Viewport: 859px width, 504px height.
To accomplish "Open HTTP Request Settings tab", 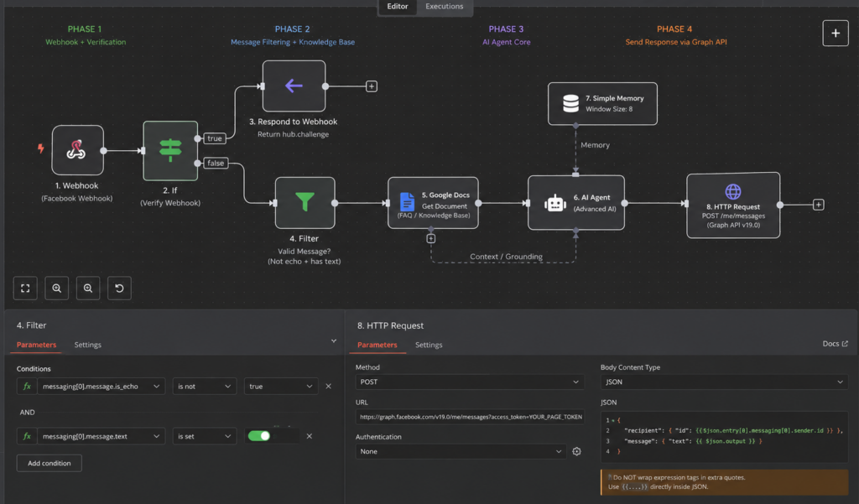I will pyautogui.click(x=429, y=345).
